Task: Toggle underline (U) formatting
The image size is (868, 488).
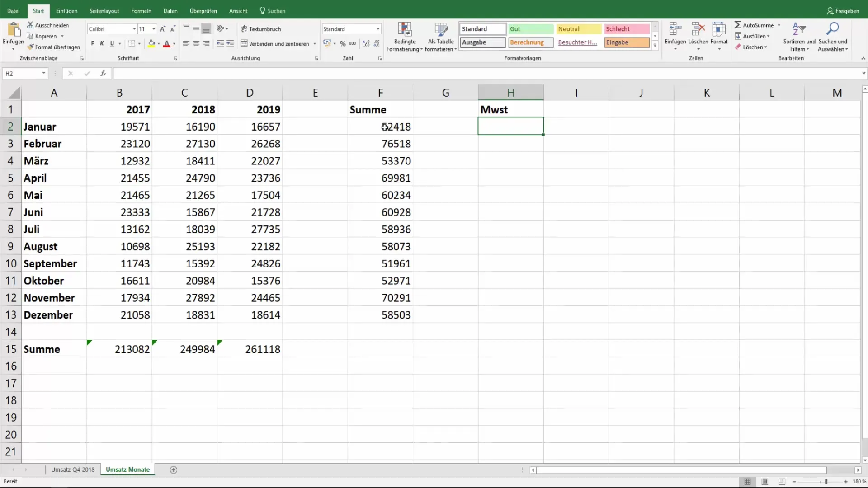Action: tap(112, 44)
